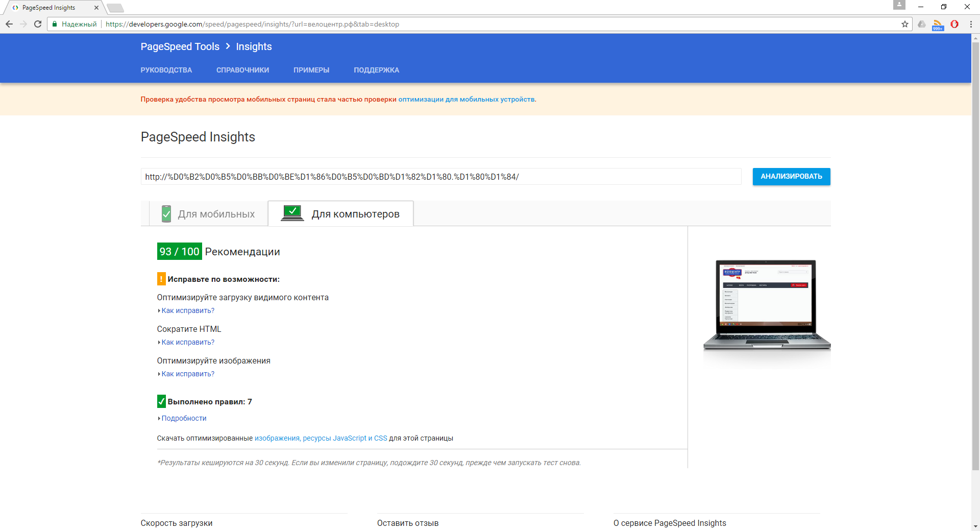Open the Chrome three-dot menu

click(971, 24)
